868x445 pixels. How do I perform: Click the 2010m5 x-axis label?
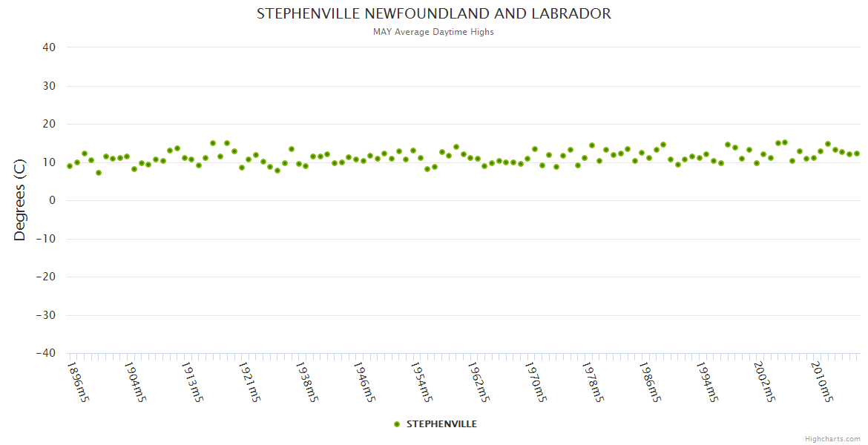tap(821, 382)
